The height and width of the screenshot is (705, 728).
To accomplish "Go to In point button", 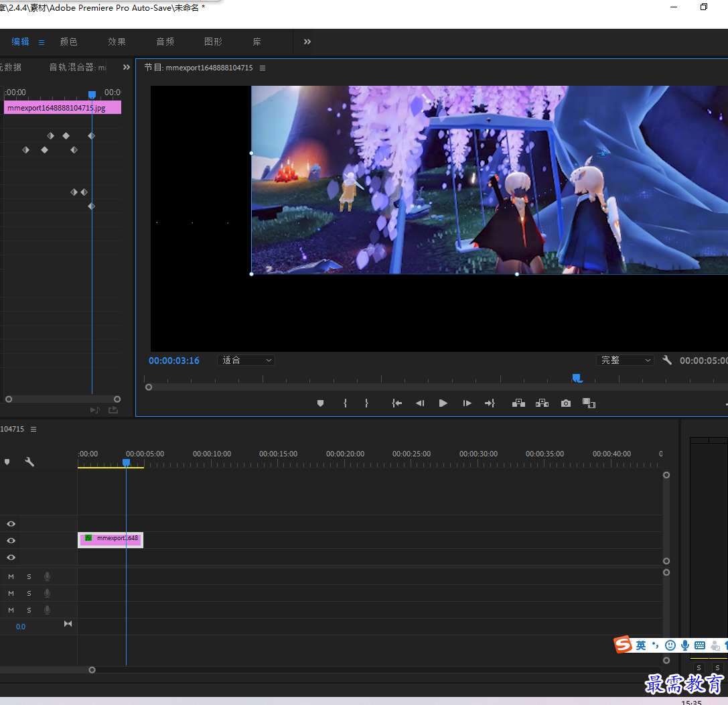I will pos(396,403).
